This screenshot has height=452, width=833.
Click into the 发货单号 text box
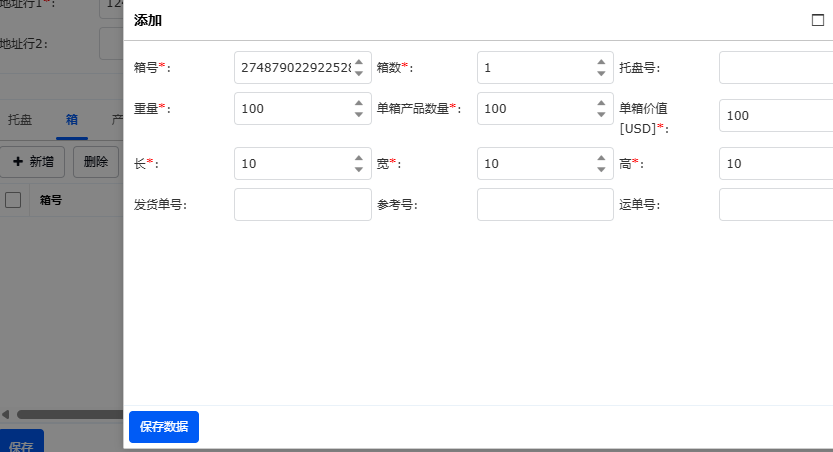[x=302, y=205]
